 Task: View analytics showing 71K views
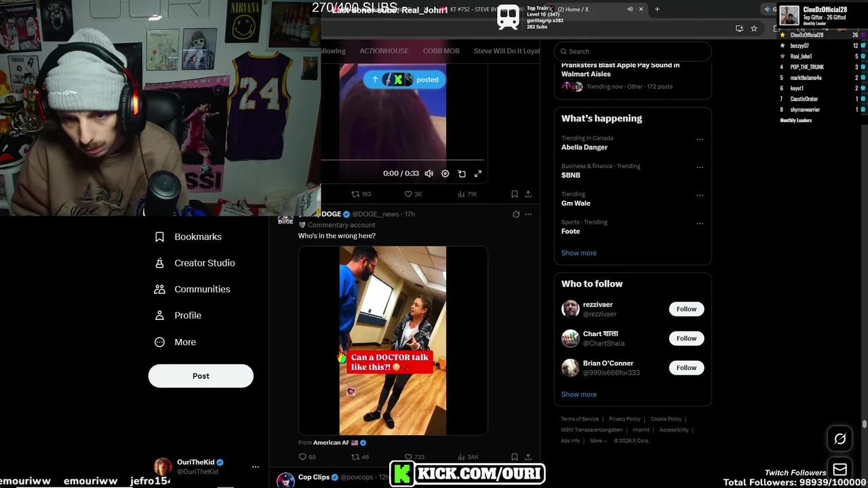[467, 194]
